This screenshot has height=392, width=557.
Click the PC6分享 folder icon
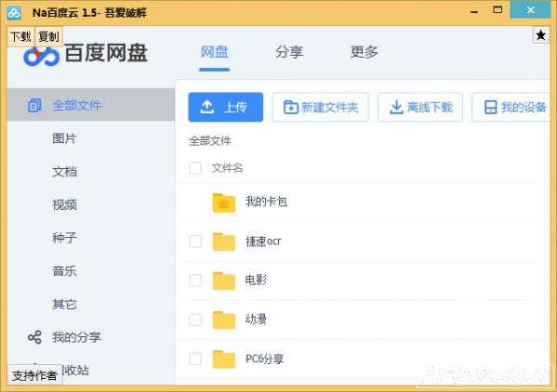(x=224, y=359)
